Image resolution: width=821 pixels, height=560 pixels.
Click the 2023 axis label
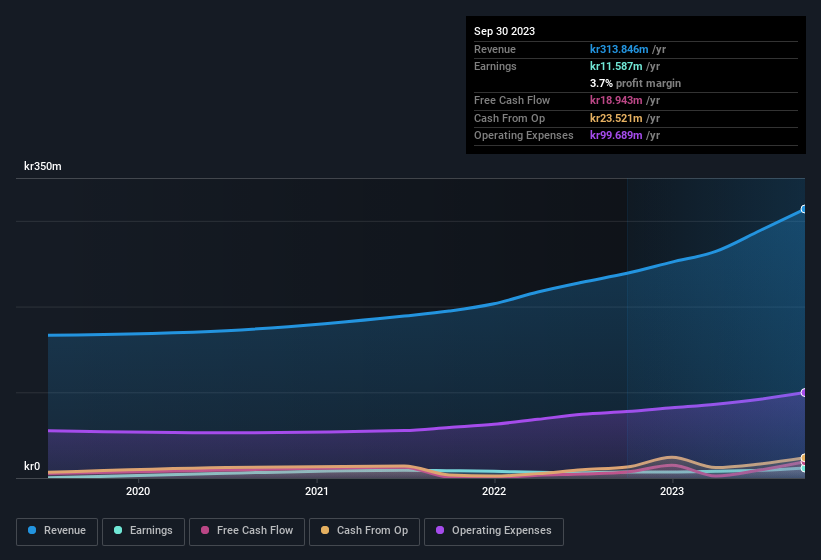(x=672, y=491)
